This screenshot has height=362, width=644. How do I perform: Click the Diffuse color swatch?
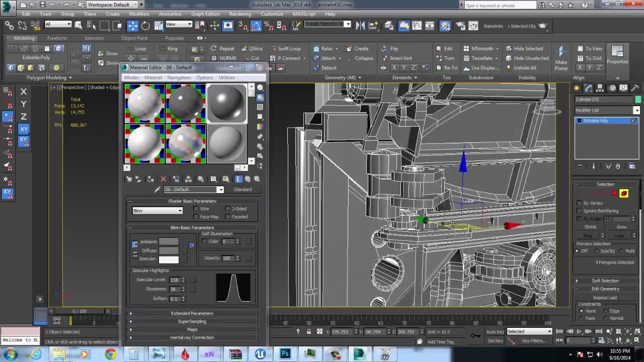(169, 250)
